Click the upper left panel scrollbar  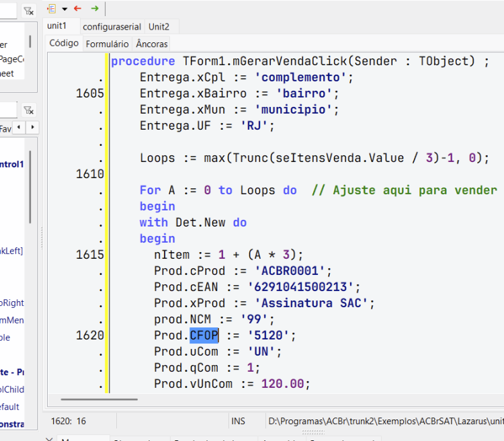click(30, 42)
